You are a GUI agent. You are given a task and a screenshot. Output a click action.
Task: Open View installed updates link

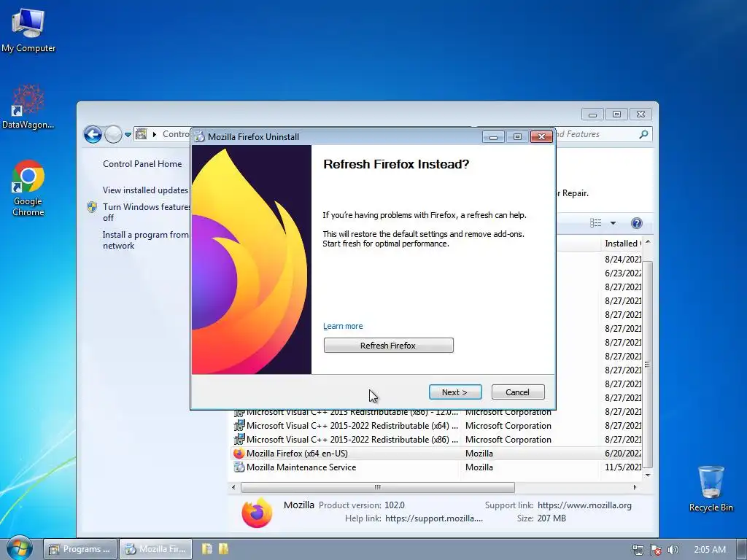click(145, 190)
